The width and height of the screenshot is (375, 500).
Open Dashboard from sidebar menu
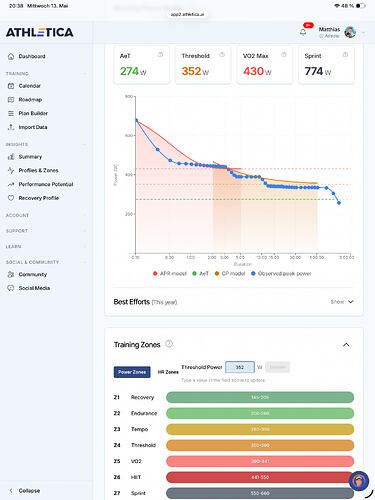pos(32,56)
